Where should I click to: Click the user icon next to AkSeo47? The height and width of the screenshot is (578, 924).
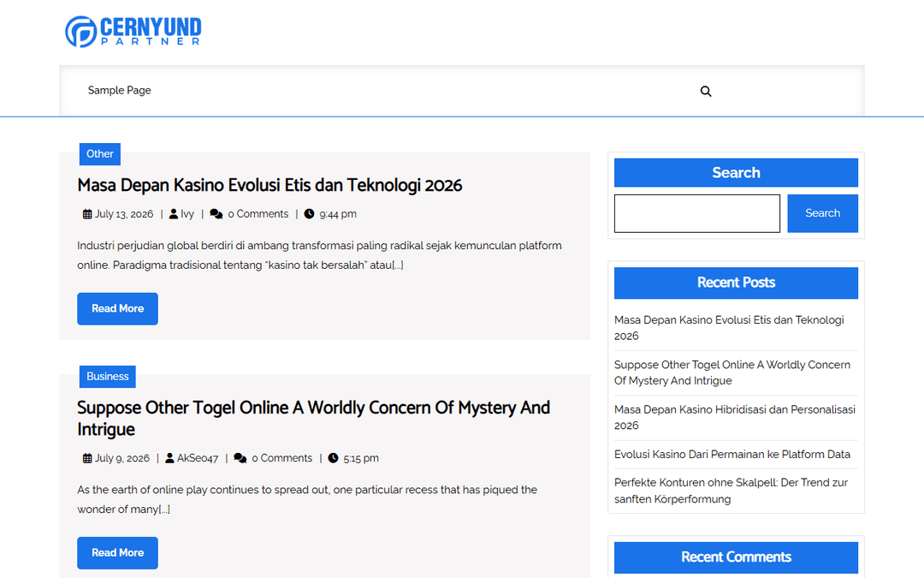[x=169, y=458]
